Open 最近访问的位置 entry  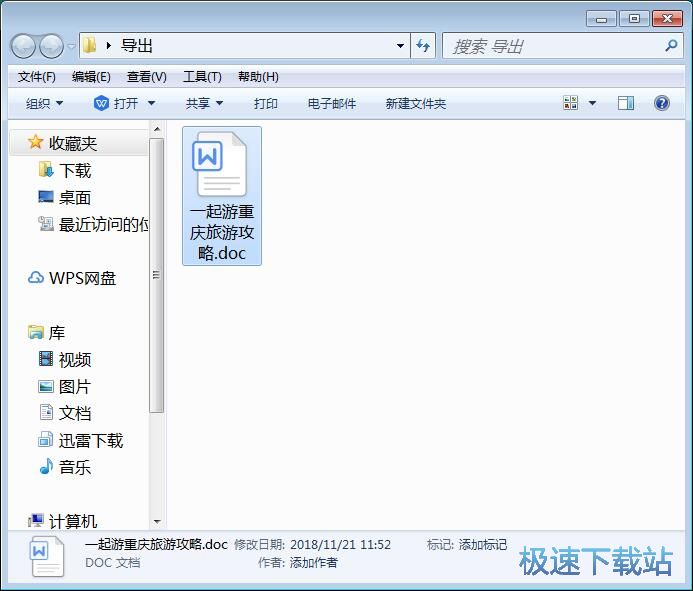104,225
